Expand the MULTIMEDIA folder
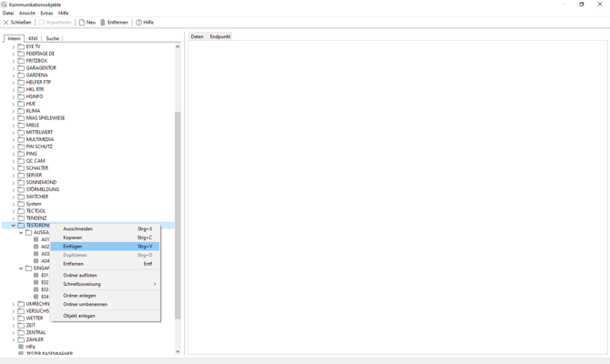 [14, 139]
